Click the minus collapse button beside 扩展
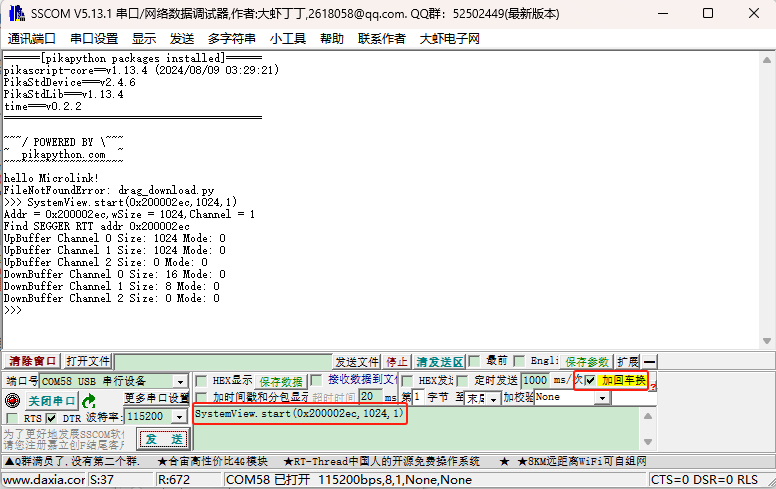This screenshot has height=489, width=776. [x=649, y=361]
